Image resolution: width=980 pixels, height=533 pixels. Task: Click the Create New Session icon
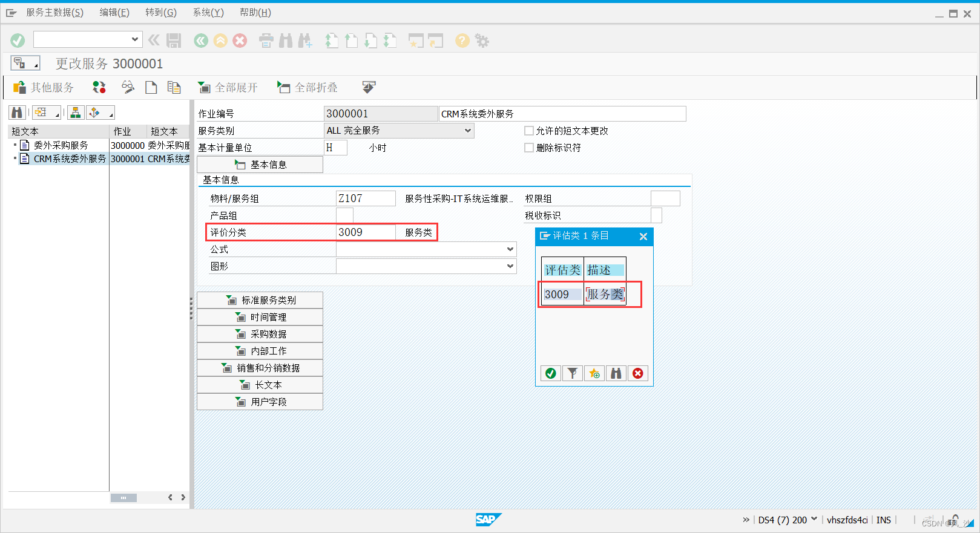point(416,41)
